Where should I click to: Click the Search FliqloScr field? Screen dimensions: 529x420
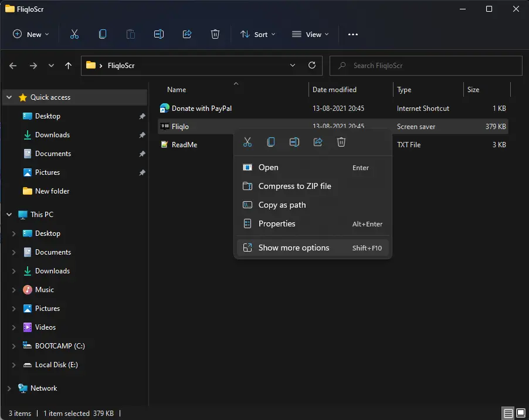(426, 66)
